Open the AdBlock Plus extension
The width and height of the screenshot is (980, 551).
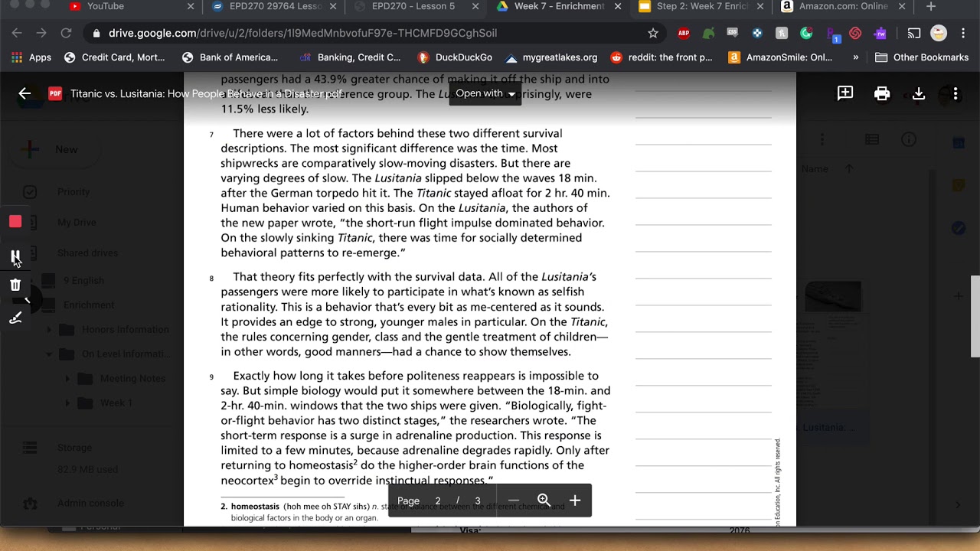[684, 34]
